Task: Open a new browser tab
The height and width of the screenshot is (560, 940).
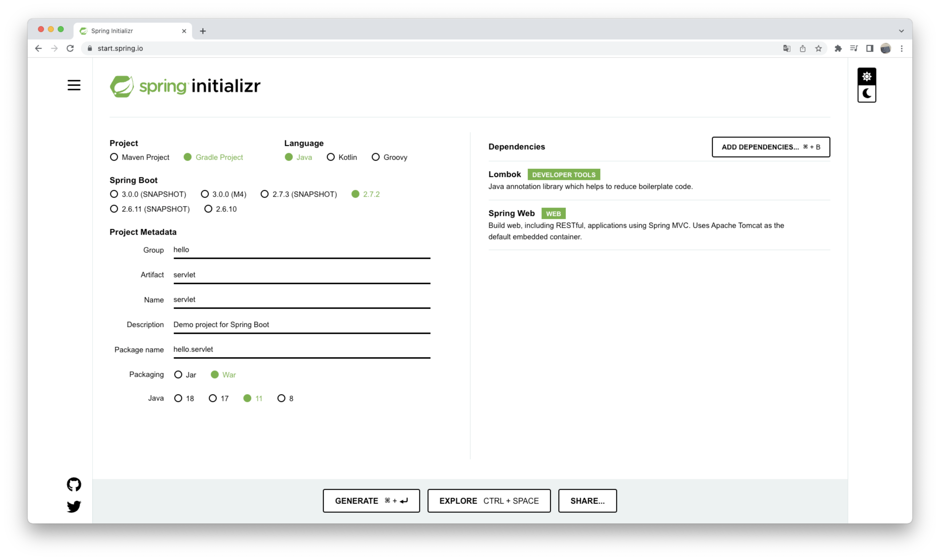Action: [x=203, y=31]
